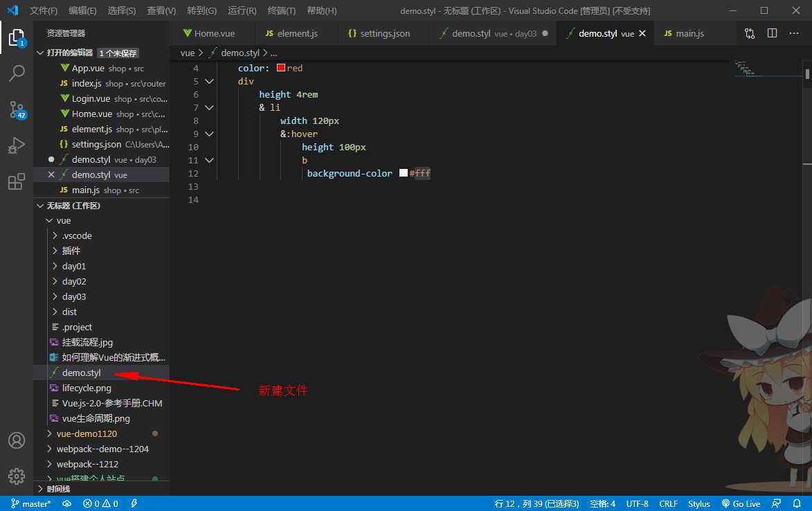Open the Accounts menu icon
812x511 pixels.
(x=17, y=440)
